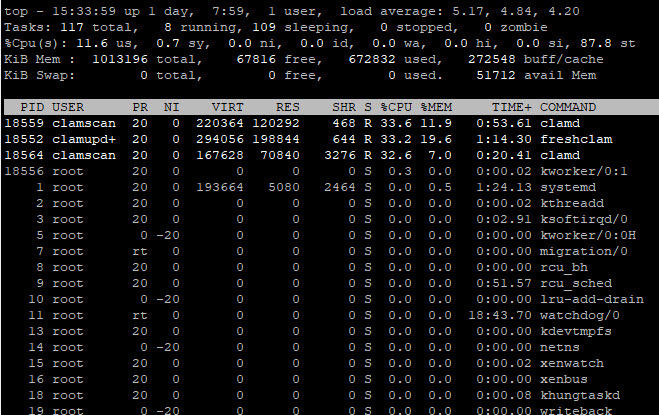The height and width of the screenshot is (415, 659).
Task: Click the %CPU column header
Action: click(x=396, y=107)
